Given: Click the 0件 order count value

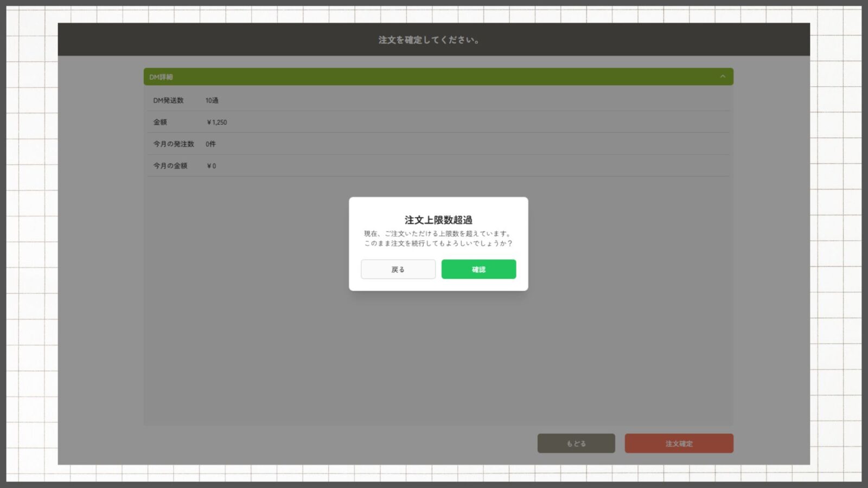Looking at the screenshot, I should (x=210, y=144).
